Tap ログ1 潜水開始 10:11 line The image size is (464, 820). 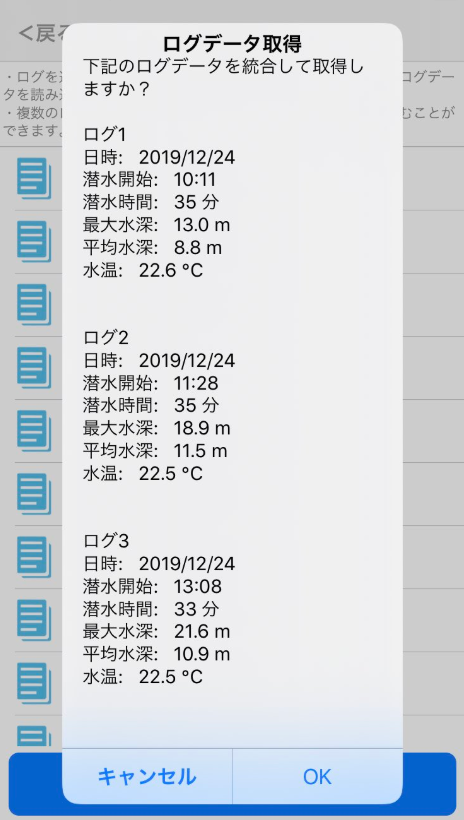[x=150, y=180]
